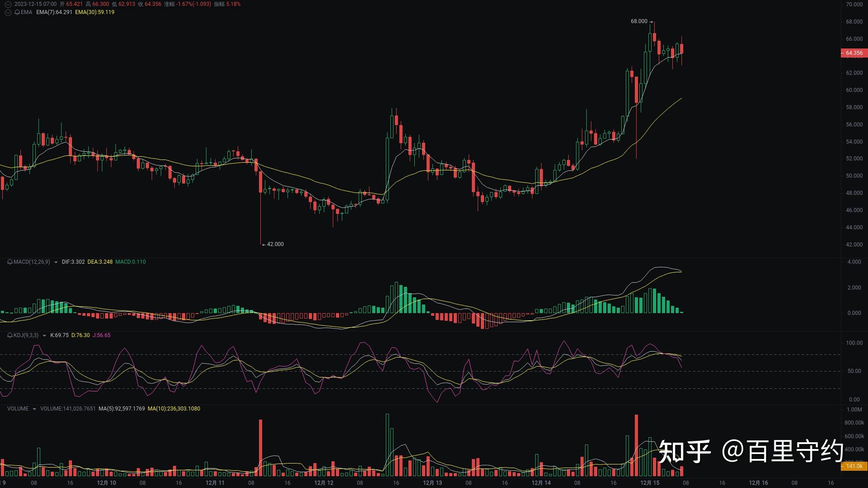Click the DIF:3.302 value
Image resolution: width=868 pixels, height=488 pixels.
click(x=73, y=262)
